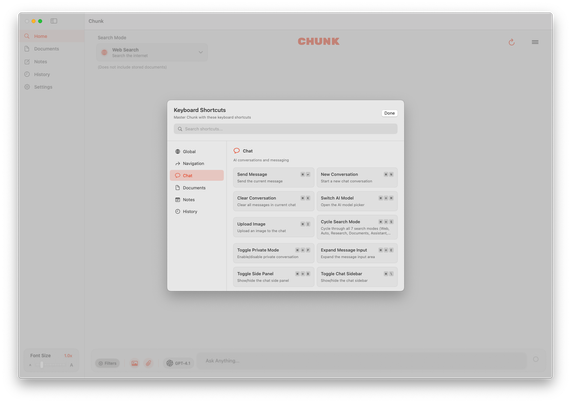Click the refresh icon at top right
The height and width of the screenshot is (403, 571).
pyautogui.click(x=512, y=42)
